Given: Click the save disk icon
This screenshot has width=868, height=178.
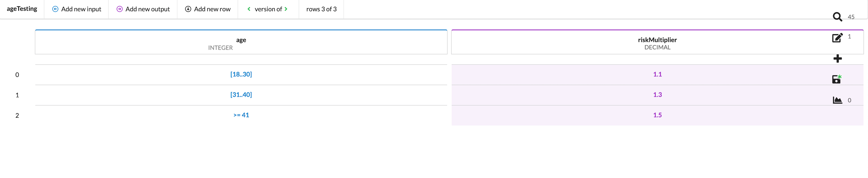Looking at the screenshot, I should (x=837, y=79).
